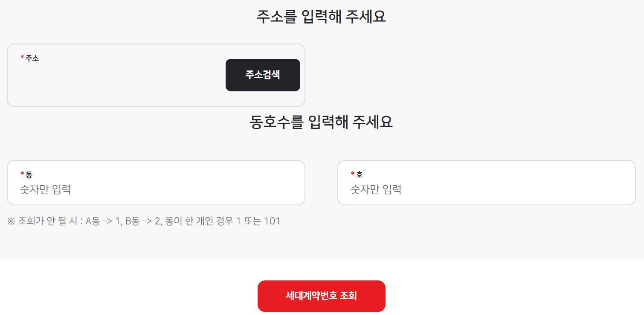Click the red asterisk beside 동
This screenshot has width=644, height=315.
click(22, 173)
